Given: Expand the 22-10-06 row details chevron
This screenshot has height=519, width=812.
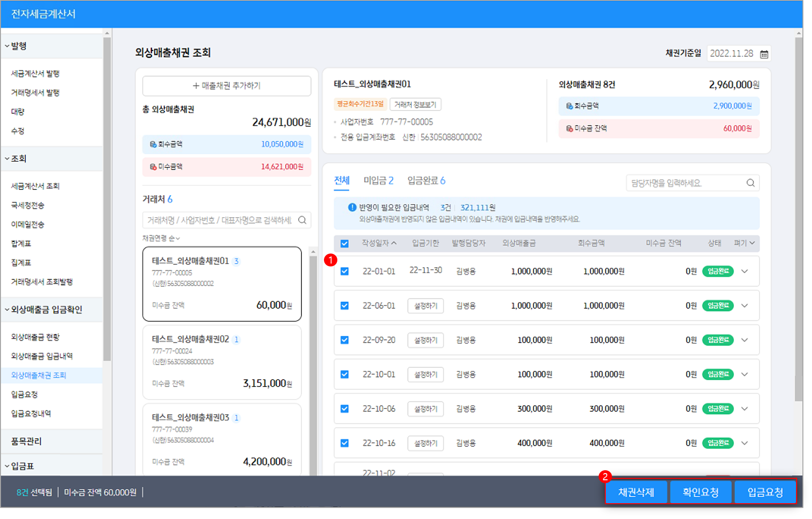Looking at the screenshot, I should pos(745,409).
